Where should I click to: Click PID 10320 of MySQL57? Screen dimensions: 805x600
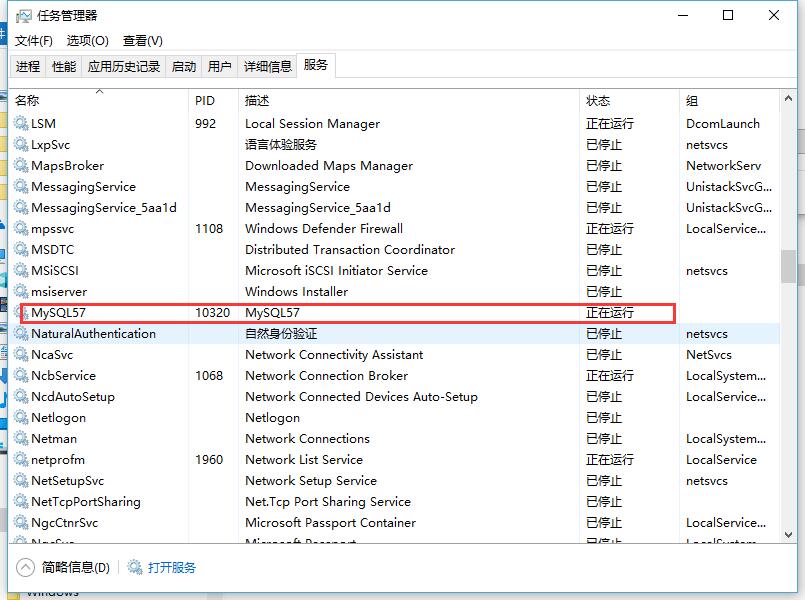tap(213, 313)
